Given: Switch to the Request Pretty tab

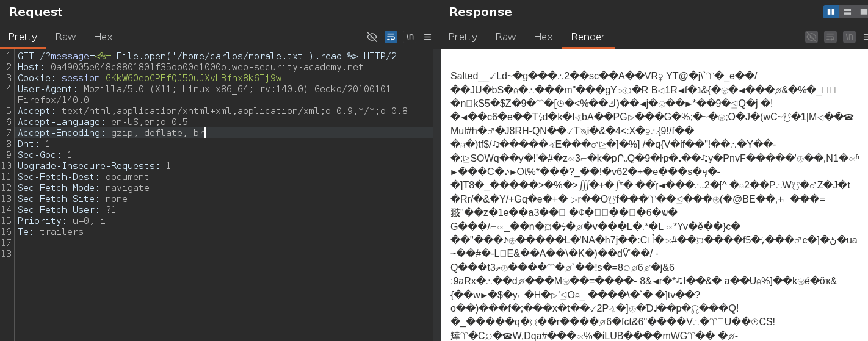Looking at the screenshot, I should pos(23,37).
